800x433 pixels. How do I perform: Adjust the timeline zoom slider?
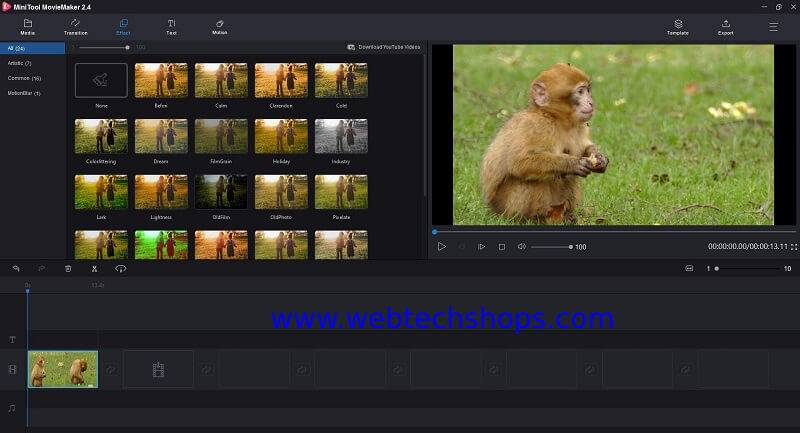[717, 268]
